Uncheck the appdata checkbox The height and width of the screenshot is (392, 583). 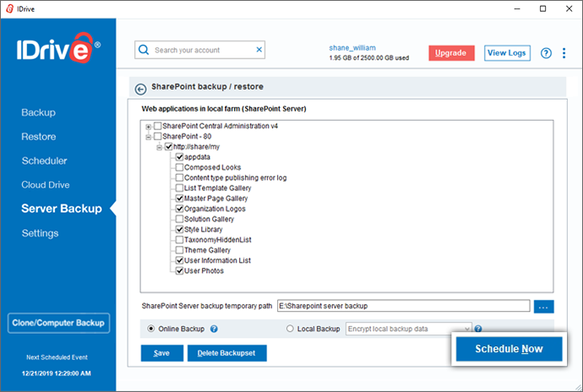(179, 157)
